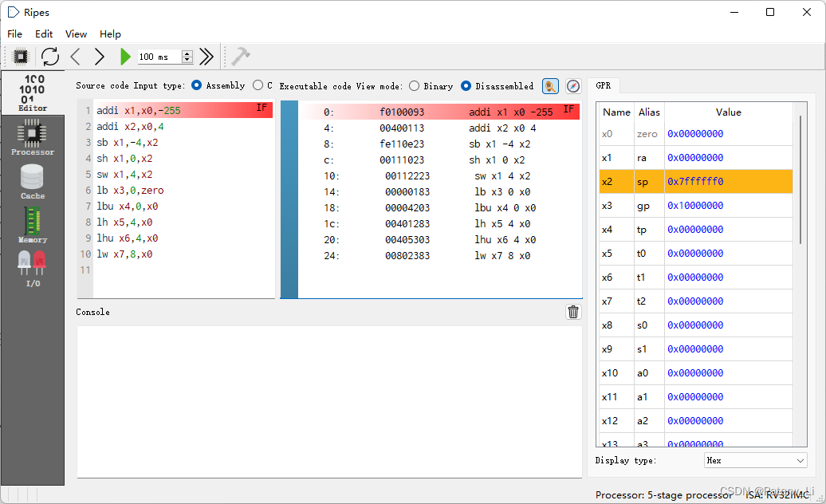The height and width of the screenshot is (504, 826).
Task: Click x0 zero register row
Action: pyautogui.click(x=695, y=134)
